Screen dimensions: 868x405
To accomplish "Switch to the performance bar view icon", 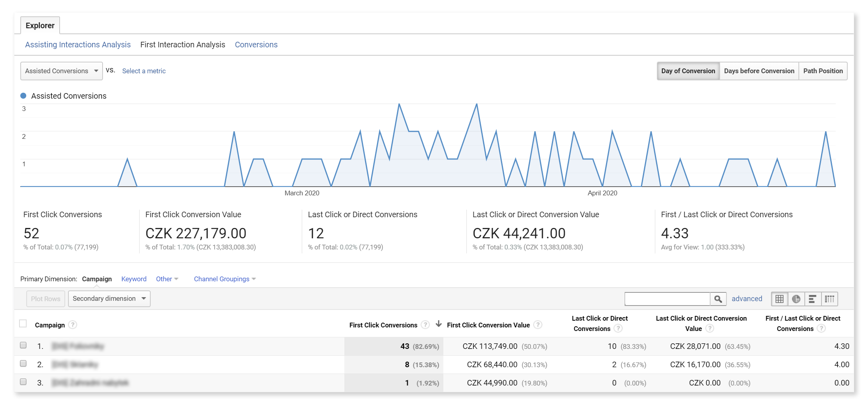I will pyautogui.click(x=813, y=299).
